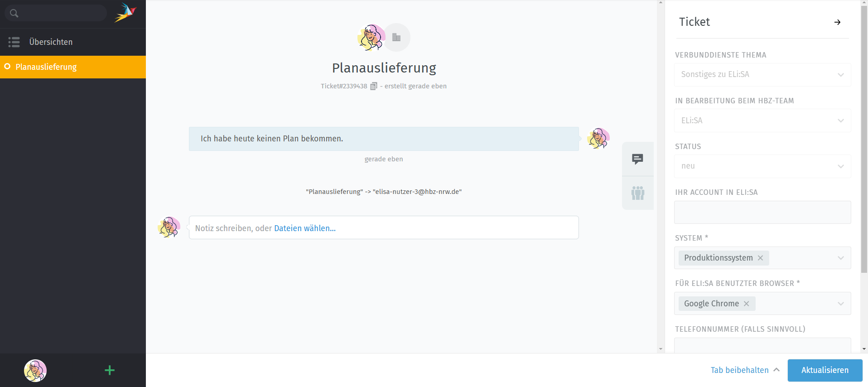Open the organization building icon

pyautogui.click(x=396, y=37)
